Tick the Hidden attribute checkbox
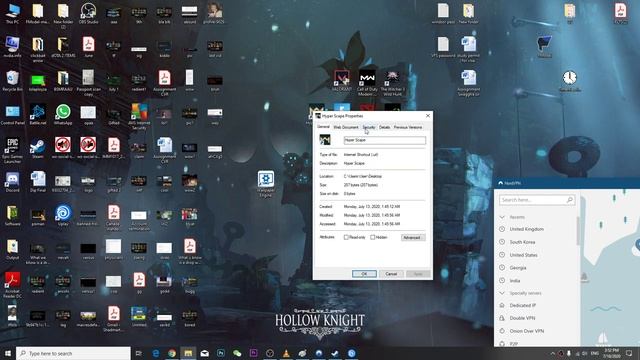The width and height of the screenshot is (640, 360). [x=372, y=237]
